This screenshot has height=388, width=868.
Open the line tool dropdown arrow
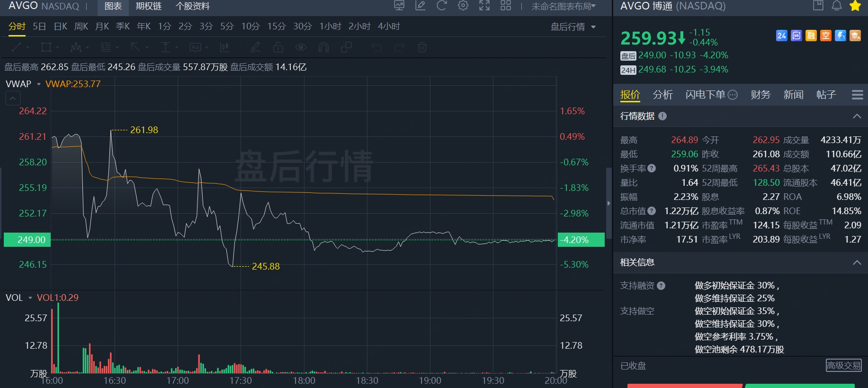tap(27, 47)
